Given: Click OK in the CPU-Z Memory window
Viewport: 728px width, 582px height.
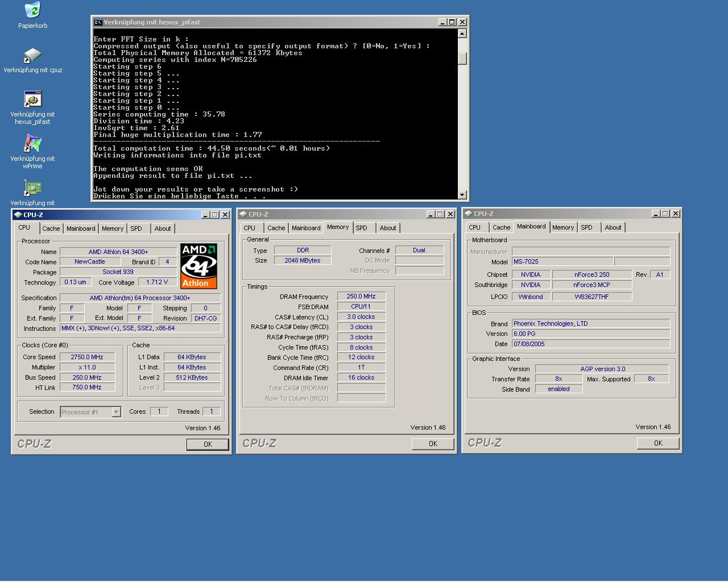Looking at the screenshot, I should 433,444.
